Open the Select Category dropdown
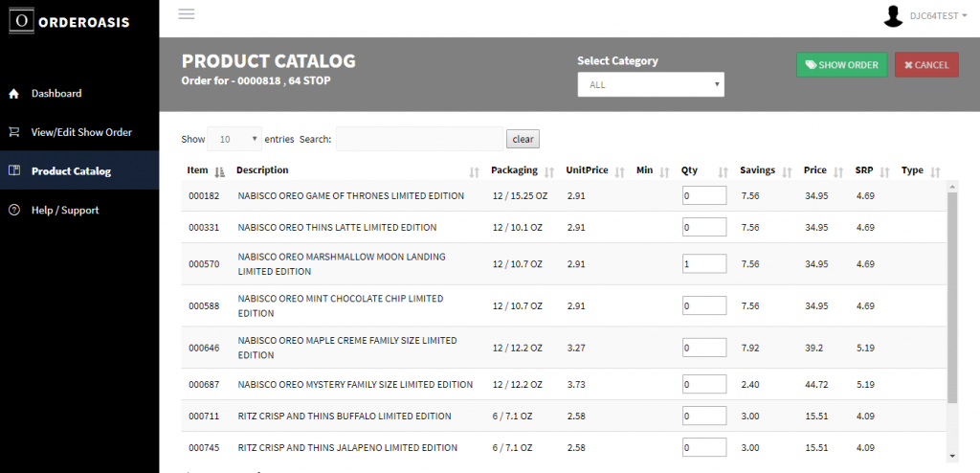 [651, 84]
